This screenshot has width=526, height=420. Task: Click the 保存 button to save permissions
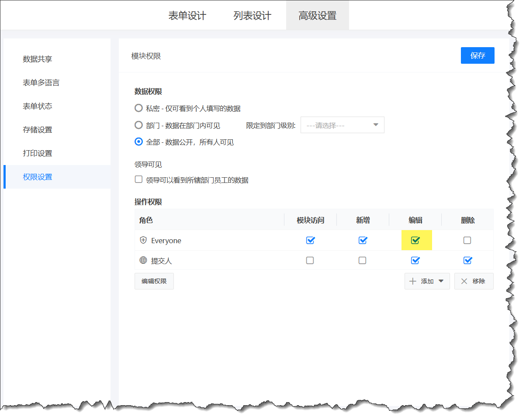[478, 55]
